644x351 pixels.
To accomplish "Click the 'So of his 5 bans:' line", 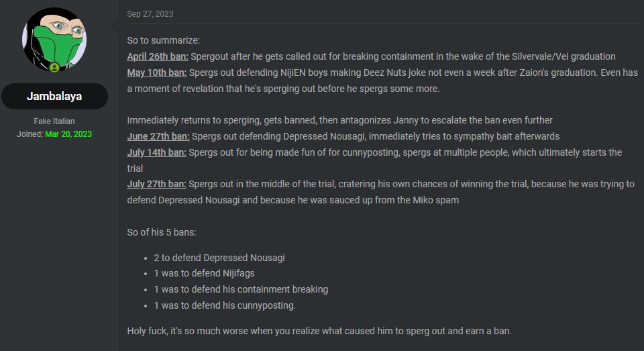I will click(x=162, y=232).
